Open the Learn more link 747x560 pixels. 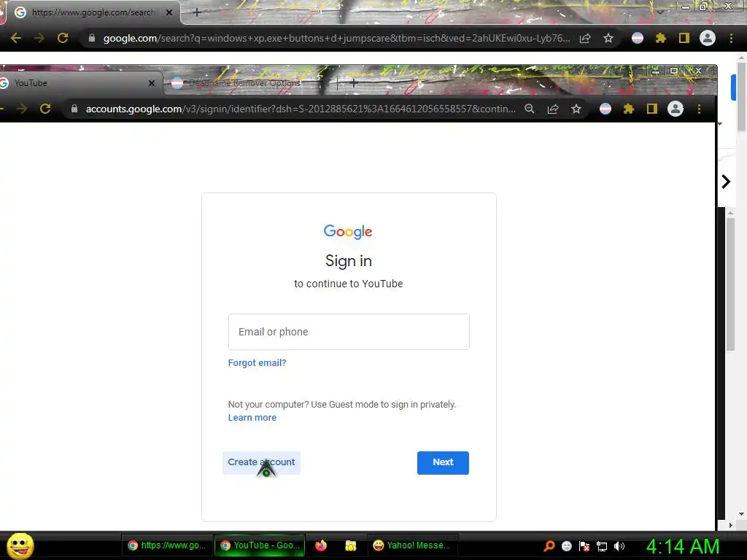252,418
